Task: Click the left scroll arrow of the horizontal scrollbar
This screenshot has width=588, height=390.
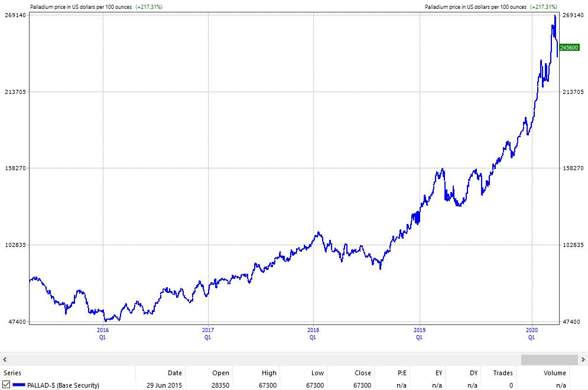Action: click(5, 360)
